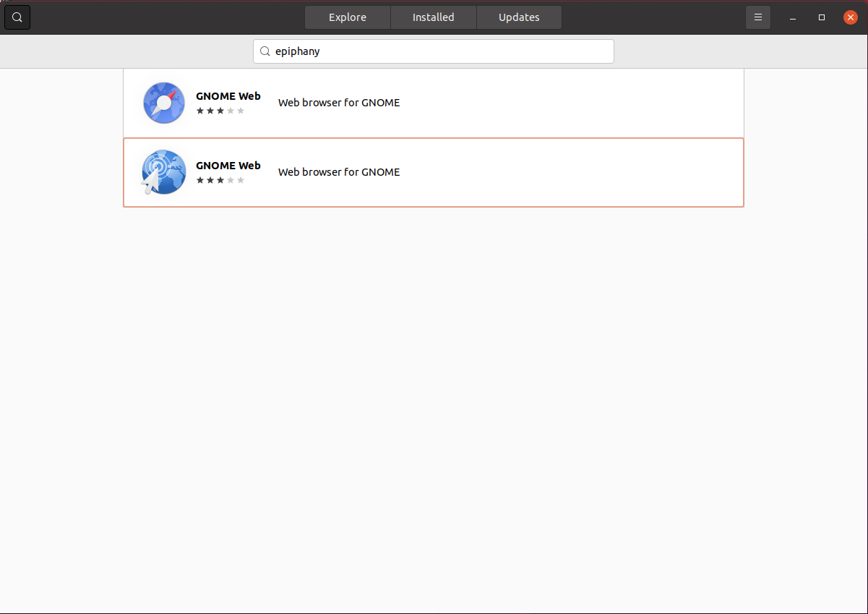
Task: Open the GNOME Web globe-with-cursor icon
Action: [x=163, y=172]
